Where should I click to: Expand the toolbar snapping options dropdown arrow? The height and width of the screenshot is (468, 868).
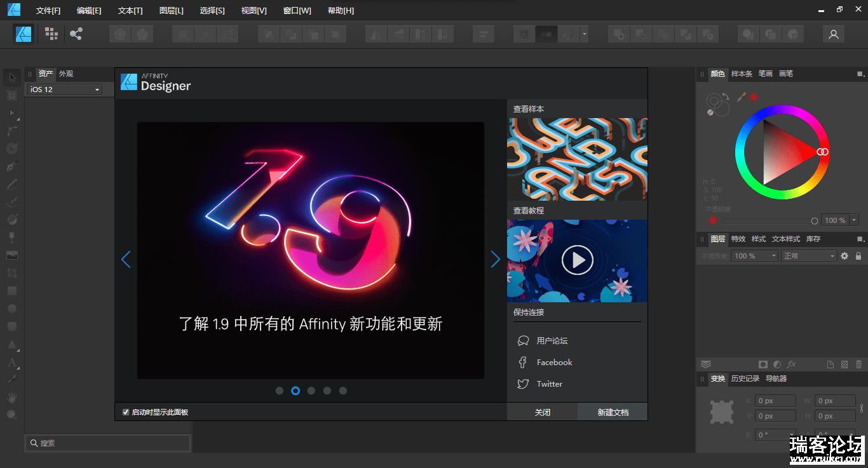[x=584, y=34]
